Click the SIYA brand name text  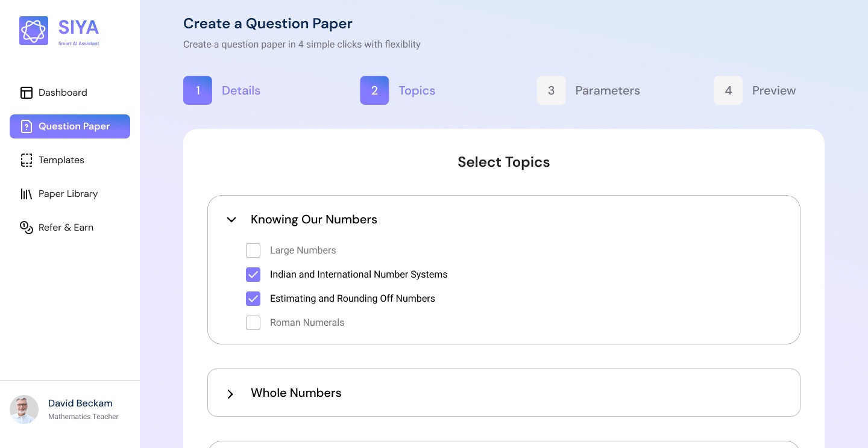point(78,27)
